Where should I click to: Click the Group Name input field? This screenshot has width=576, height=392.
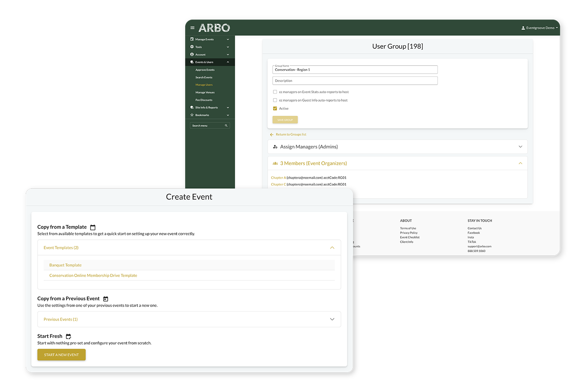pyautogui.click(x=355, y=69)
